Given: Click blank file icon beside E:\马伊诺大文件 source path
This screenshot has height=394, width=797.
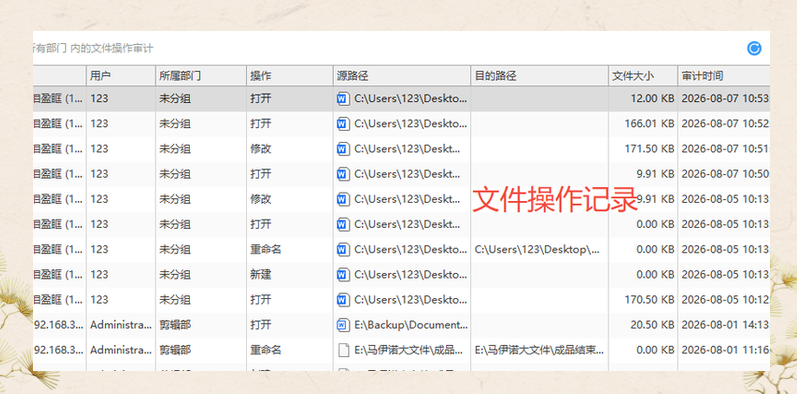Looking at the screenshot, I should click(x=344, y=350).
